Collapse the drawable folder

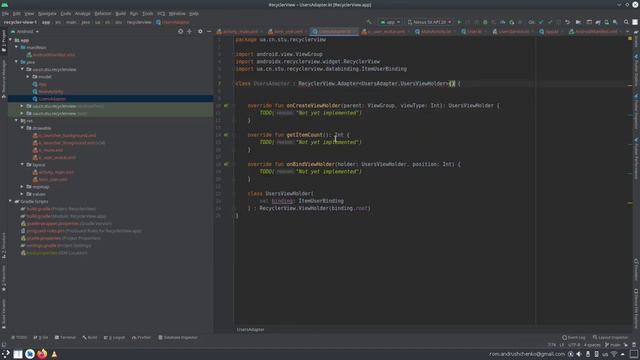click(x=22, y=128)
